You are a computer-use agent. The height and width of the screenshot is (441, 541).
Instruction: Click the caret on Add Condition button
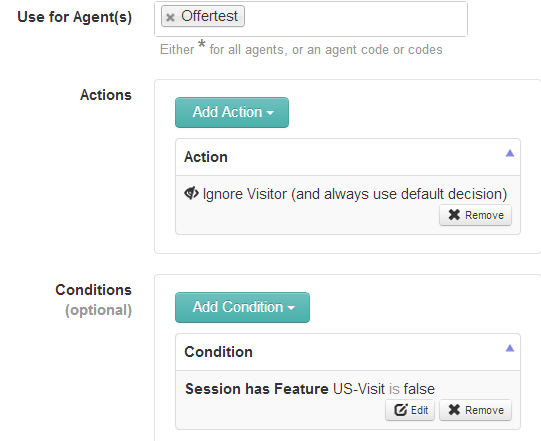291,308
